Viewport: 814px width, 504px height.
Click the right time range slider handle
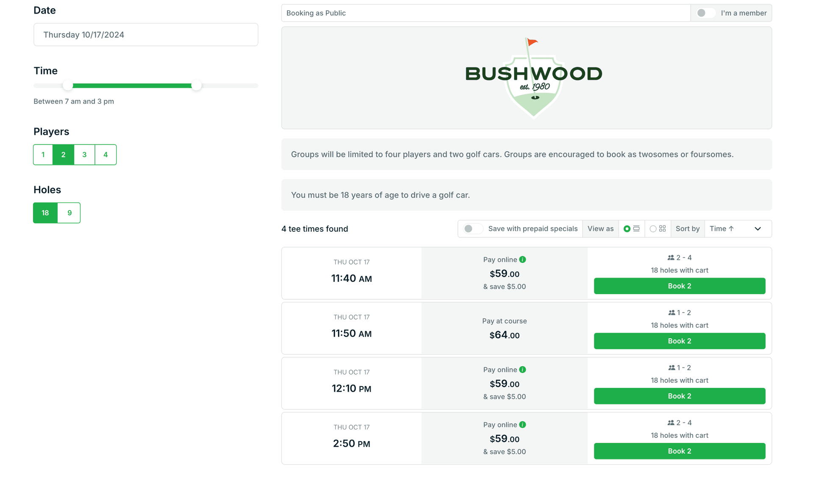point(196,86)
